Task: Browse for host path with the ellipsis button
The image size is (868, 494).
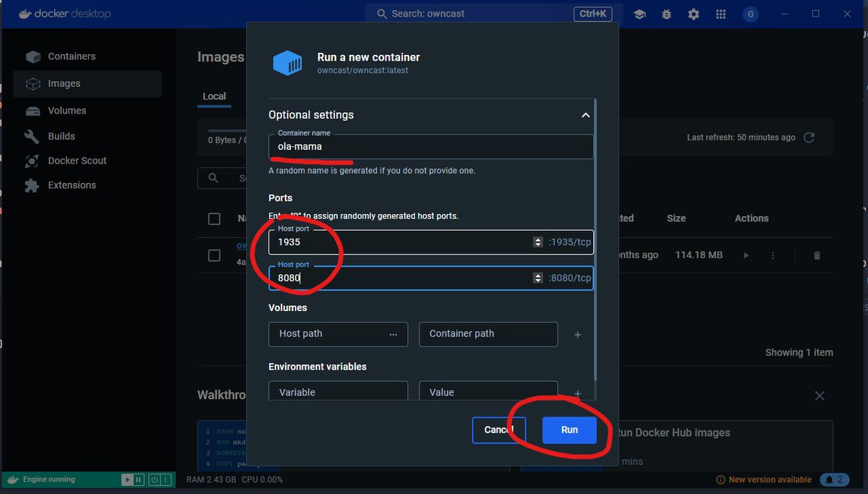Action: pyautogui.click(x=393, y=334)
